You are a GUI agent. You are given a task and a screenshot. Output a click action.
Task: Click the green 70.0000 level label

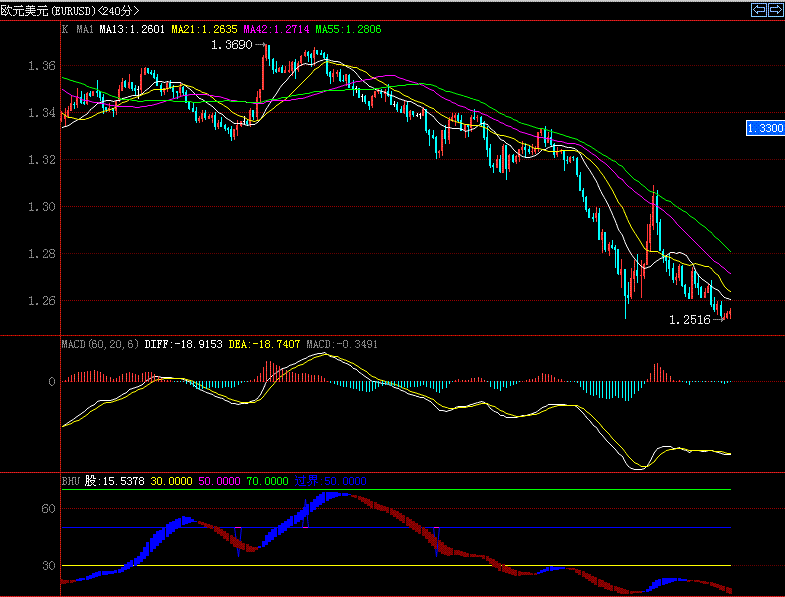[x=267, y=481]
